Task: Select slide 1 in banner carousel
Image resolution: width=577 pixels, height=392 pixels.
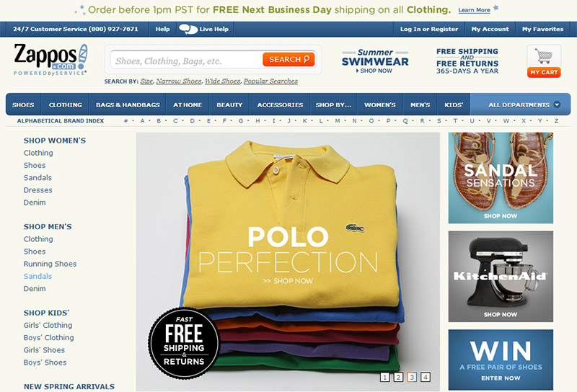Action: click(384, 377)
